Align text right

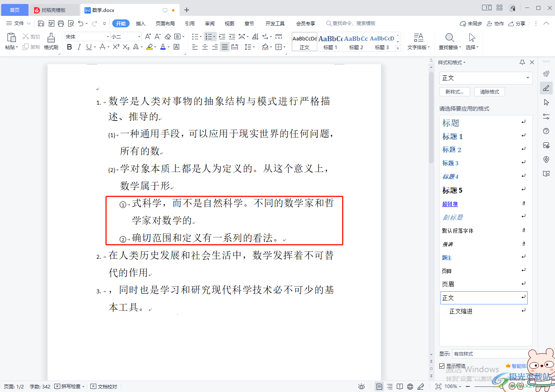215,47
